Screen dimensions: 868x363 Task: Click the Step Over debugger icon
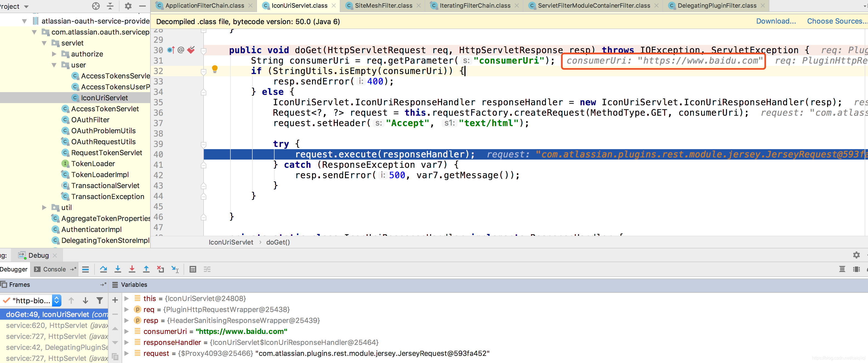click(104, 269)
